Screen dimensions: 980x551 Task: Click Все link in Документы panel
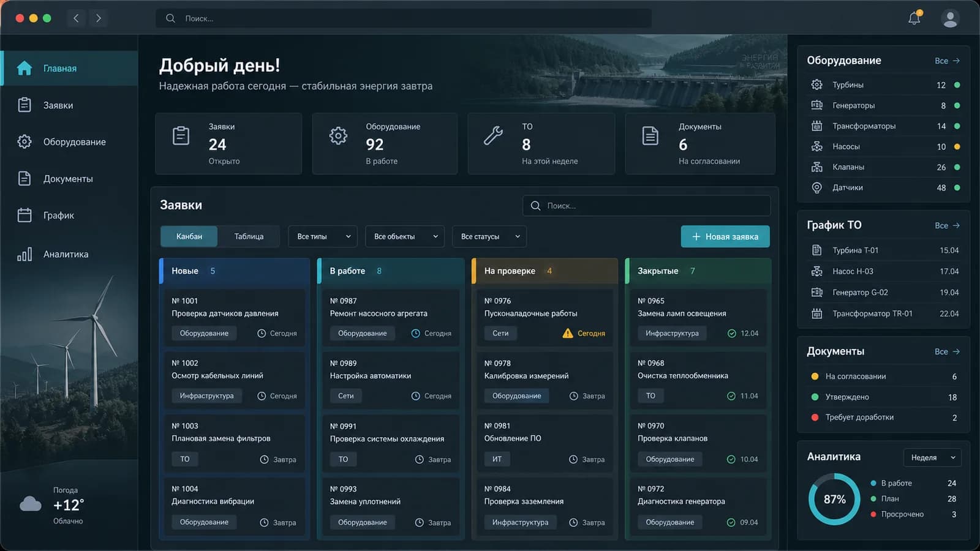(x=947, y=351)
